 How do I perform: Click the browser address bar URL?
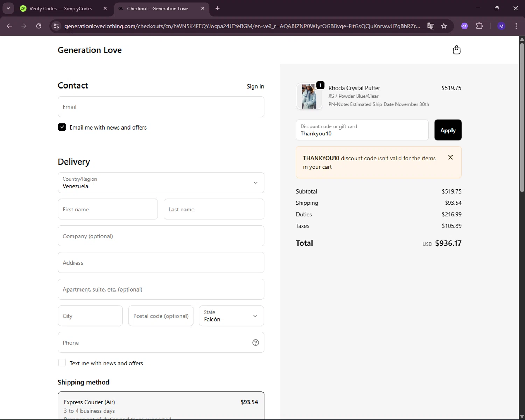coord(242,26)
